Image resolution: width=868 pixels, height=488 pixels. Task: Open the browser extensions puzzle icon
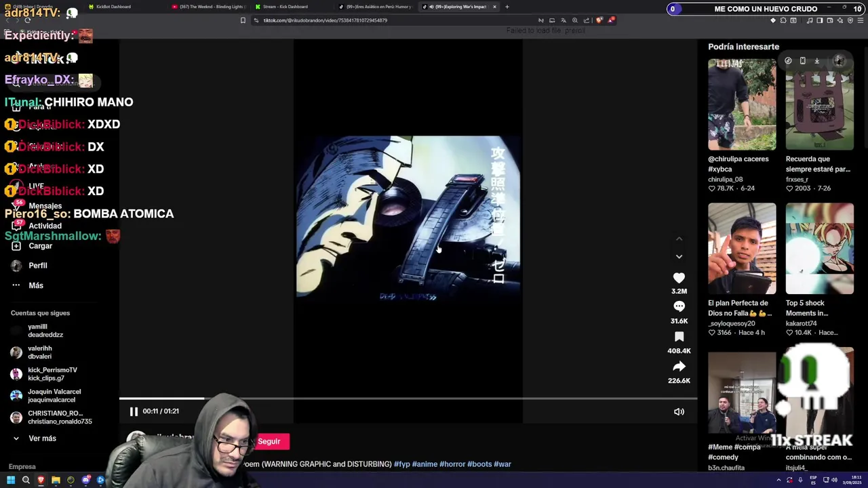click(783, 20)
